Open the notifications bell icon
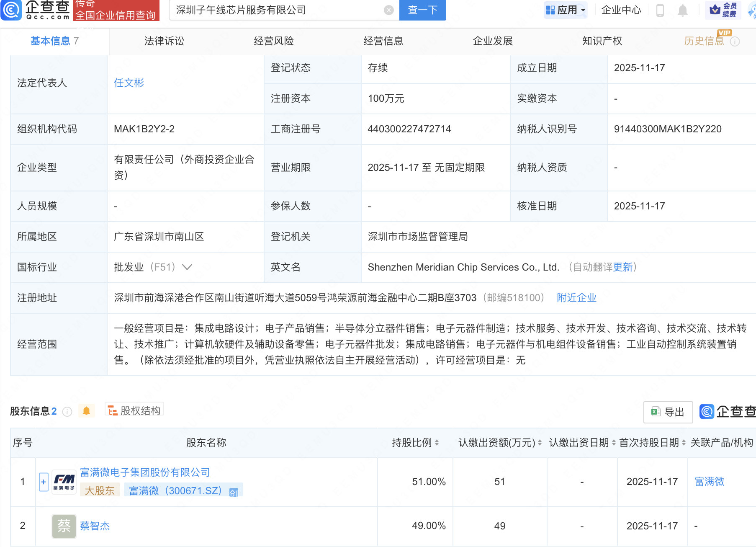Screen dimensions: 756x547 [682, 10]
